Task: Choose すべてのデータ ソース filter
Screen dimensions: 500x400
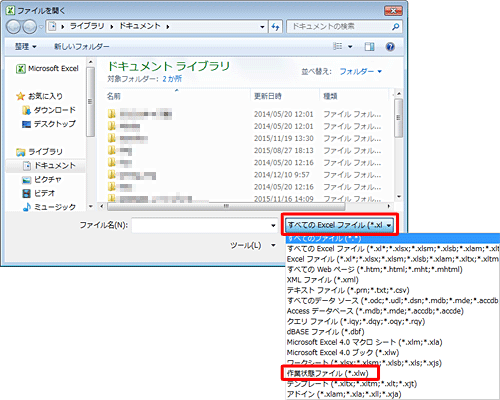Action: coord(393,300)
